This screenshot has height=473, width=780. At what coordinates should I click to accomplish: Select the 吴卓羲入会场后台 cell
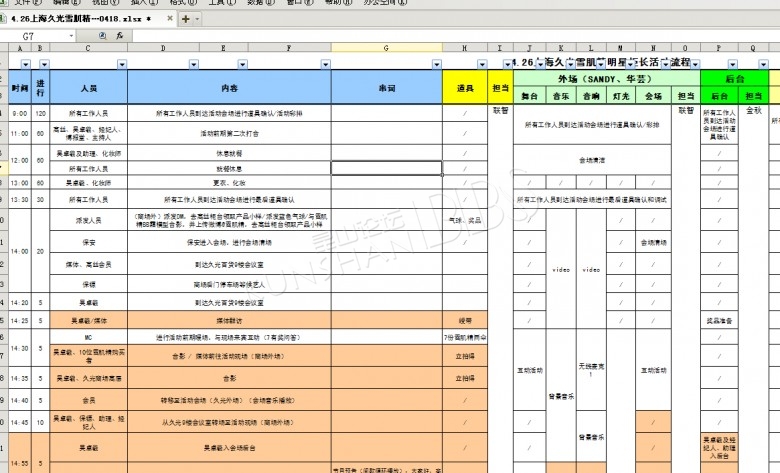tap(229, 448)
